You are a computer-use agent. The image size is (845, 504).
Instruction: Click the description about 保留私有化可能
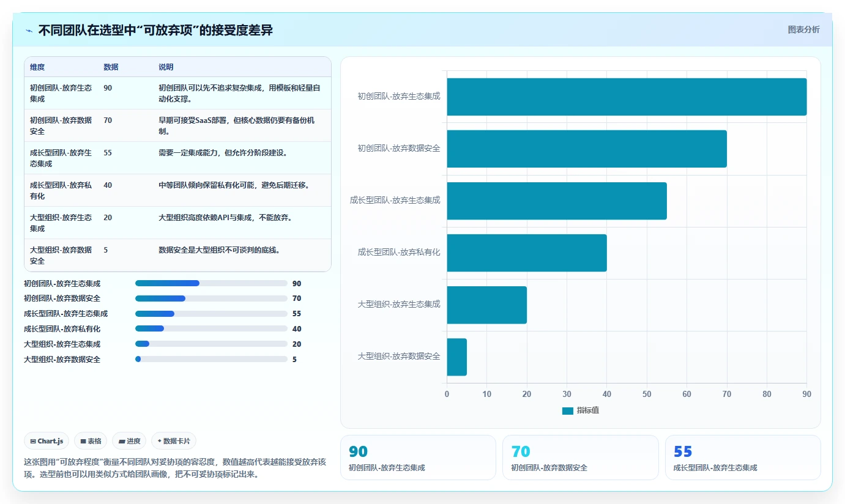pos(234,185)
